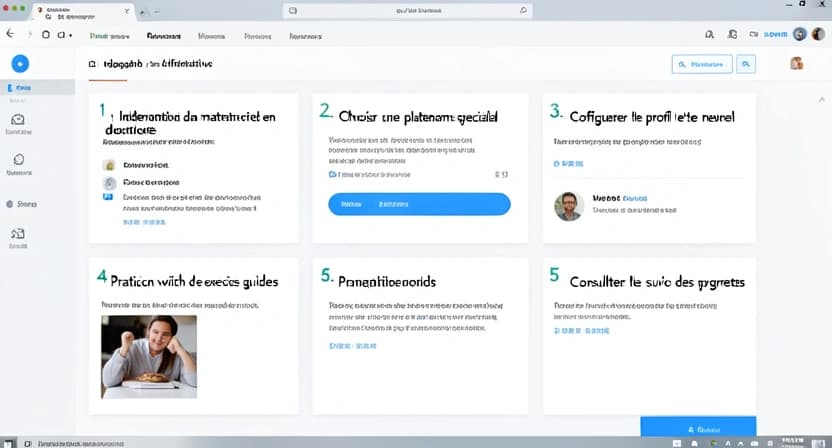Click the small square button beside the outlined header button

pos(747,64)
